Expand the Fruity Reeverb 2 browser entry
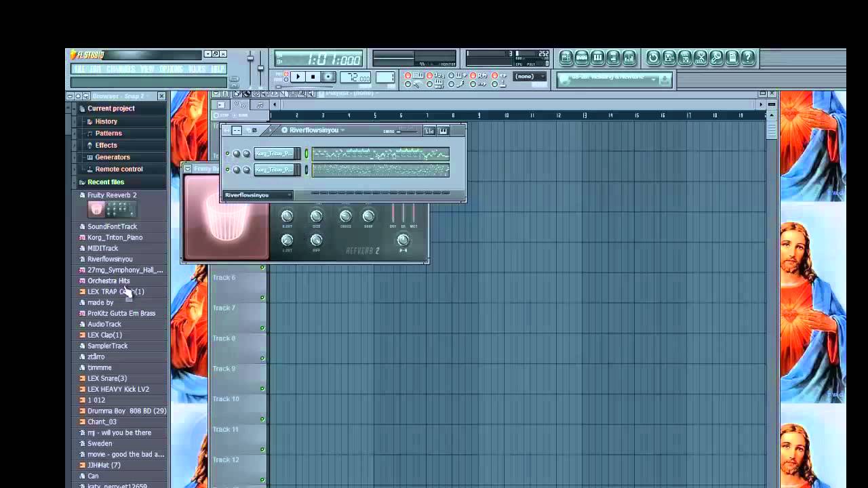This screenshot has width=868, height=488. [x=112, y=195]
